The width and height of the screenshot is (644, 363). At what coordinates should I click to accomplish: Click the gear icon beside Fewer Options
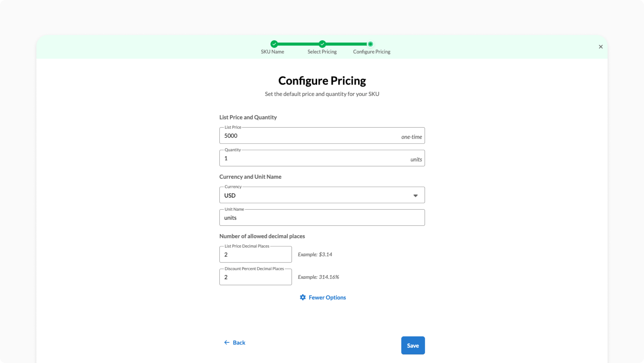303,297
